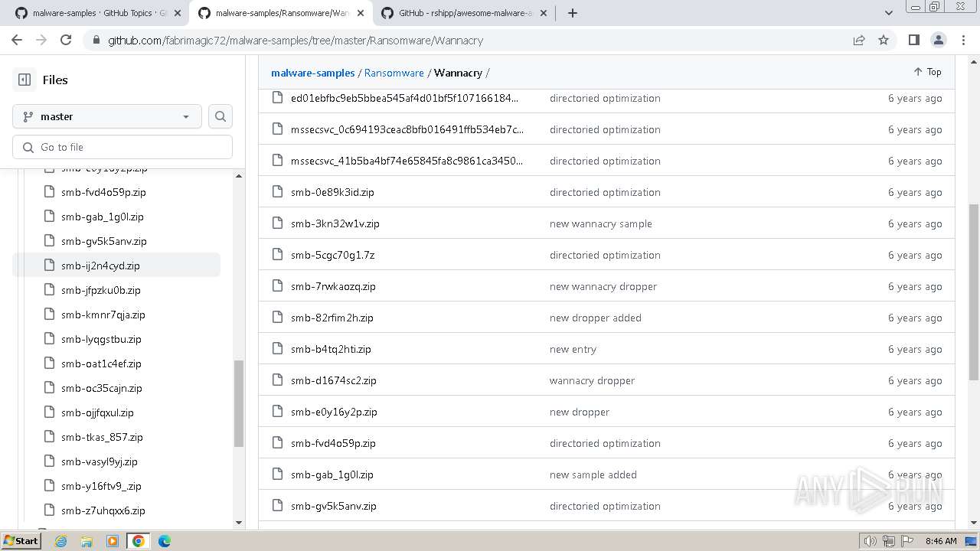Focus the Go to file input
Image resolution: width=980 pixels, height=551 pixels.
(x=122, y=147)
